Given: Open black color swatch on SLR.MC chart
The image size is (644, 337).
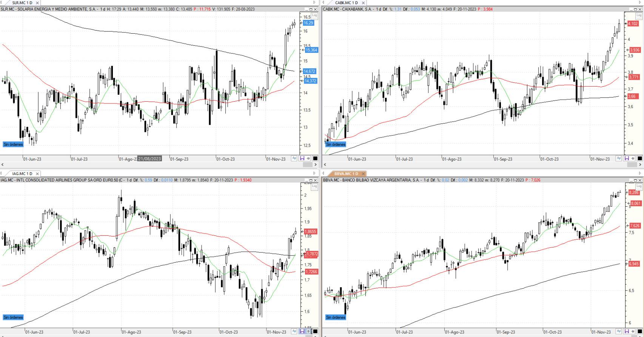Looking at the screenshot, I should coord(316,158).
